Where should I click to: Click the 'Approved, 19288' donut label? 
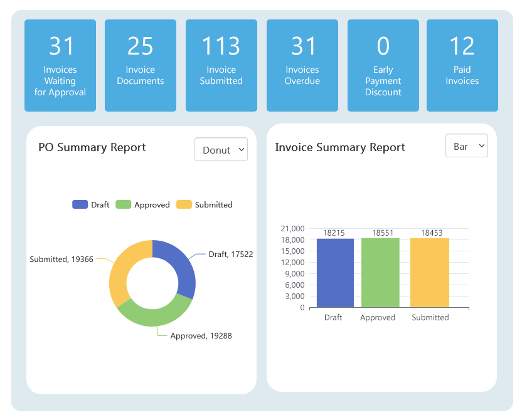tap(201, 335)
